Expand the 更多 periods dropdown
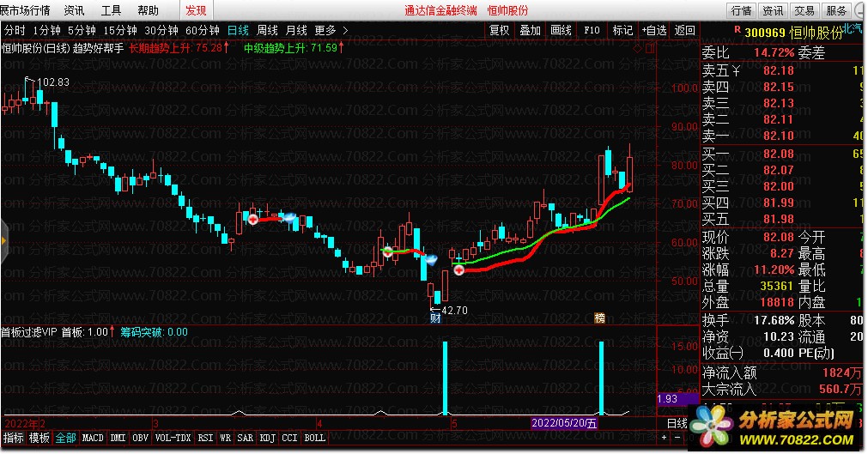 325,30
